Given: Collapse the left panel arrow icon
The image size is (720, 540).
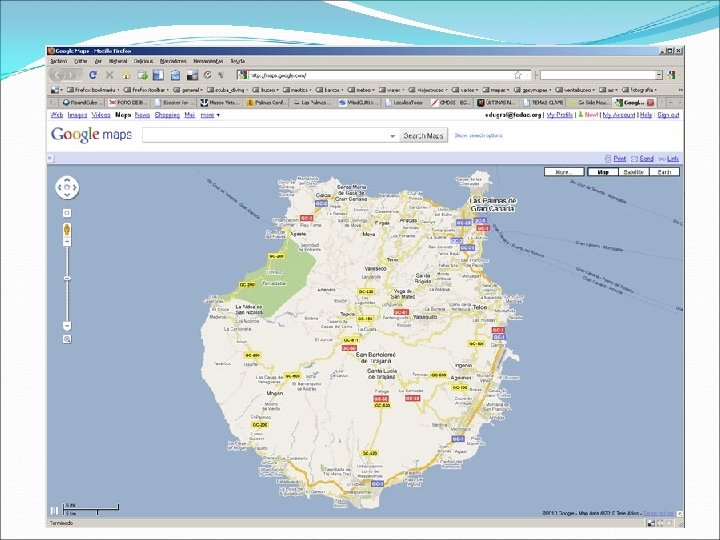Looking at the screenshot, I should (51, 158).
